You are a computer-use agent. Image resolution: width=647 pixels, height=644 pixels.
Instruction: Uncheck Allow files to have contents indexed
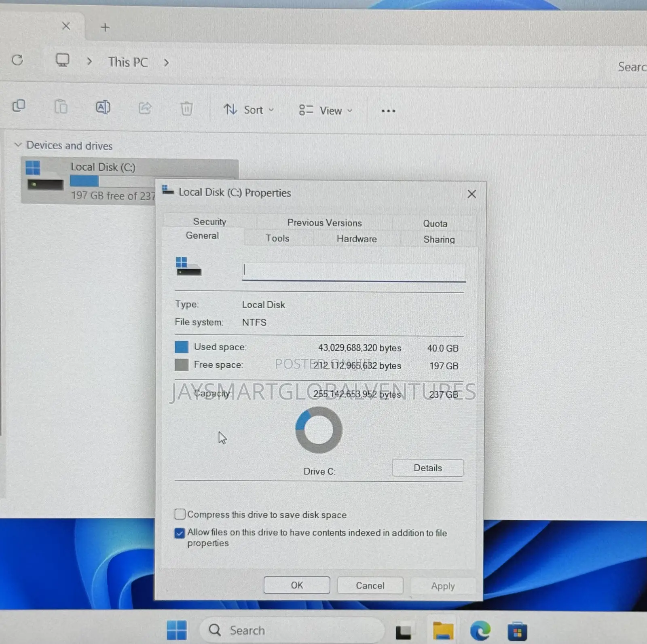tap(180, 533)
